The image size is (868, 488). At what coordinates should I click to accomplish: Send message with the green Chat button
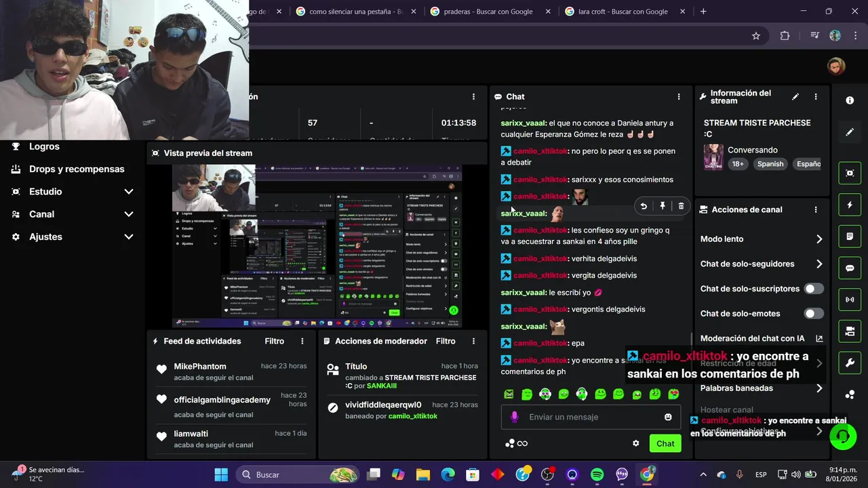click(x=665, y=443)
